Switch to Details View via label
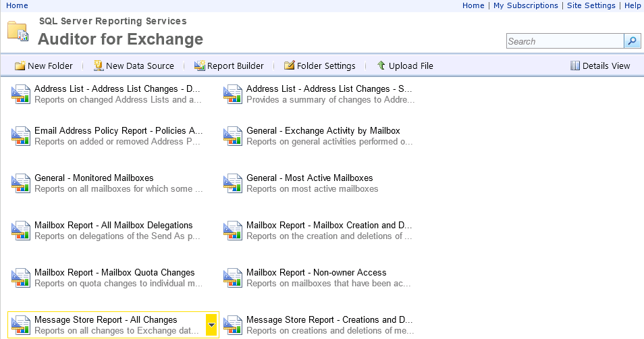Image resolution: width=644 pixels, height=339 pixels. tap(606, 66)
